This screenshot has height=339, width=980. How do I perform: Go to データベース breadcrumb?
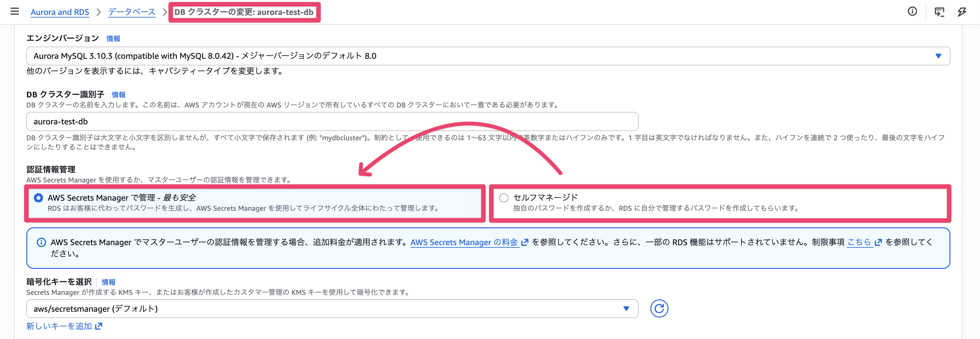click(x=132, y=12)
